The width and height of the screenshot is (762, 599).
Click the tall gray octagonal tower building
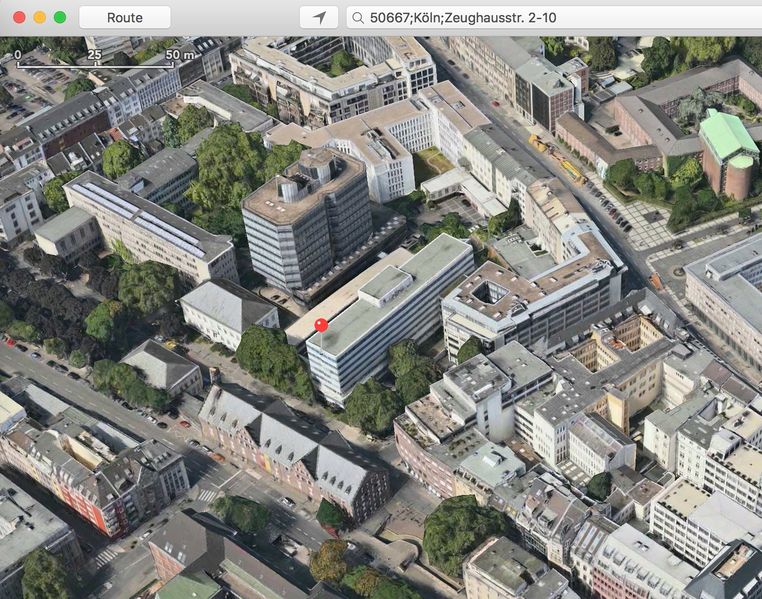click(305, 215)
